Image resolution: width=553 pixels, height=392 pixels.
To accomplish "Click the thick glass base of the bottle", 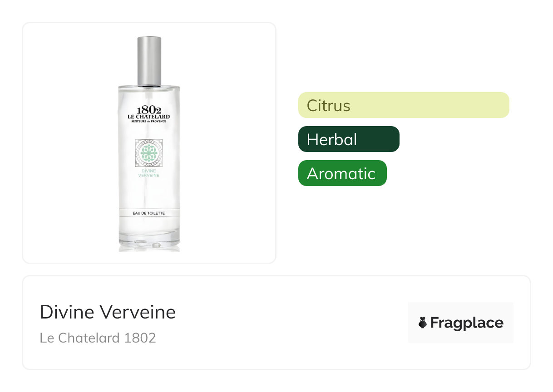I will pos(149,240).
